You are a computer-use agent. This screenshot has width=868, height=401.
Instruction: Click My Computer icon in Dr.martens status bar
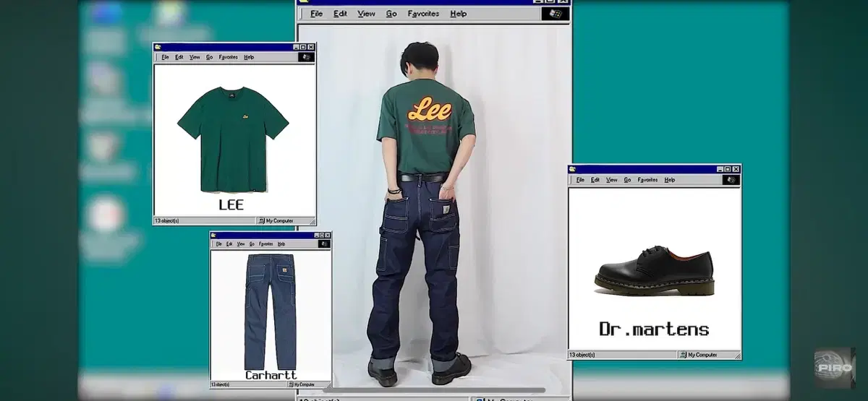coord(684,355)
